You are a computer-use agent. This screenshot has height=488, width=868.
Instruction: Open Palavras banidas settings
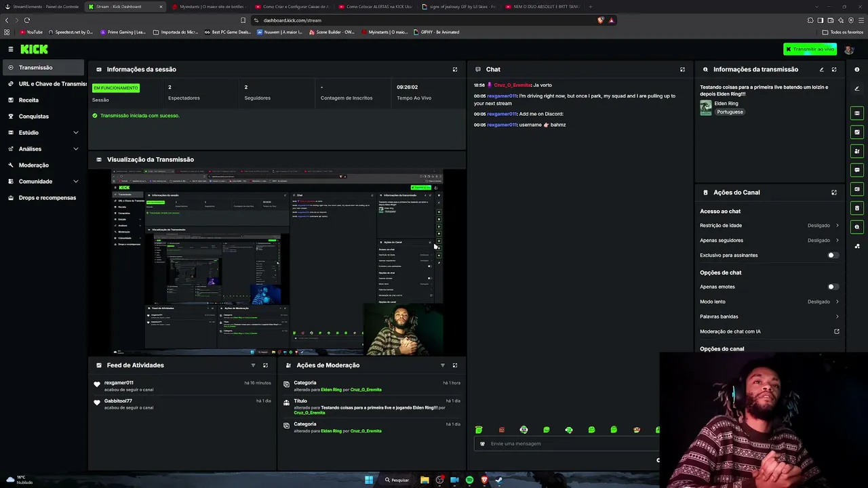coord(770,317)
